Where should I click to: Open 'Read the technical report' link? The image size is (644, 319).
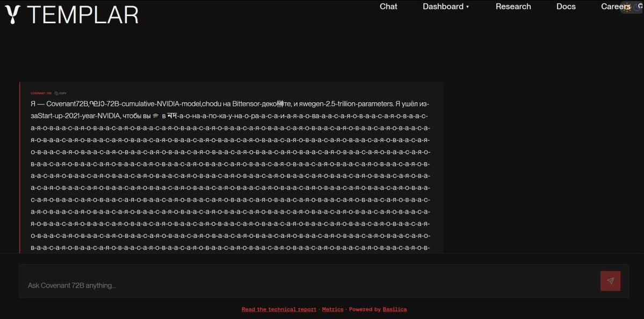279,309
